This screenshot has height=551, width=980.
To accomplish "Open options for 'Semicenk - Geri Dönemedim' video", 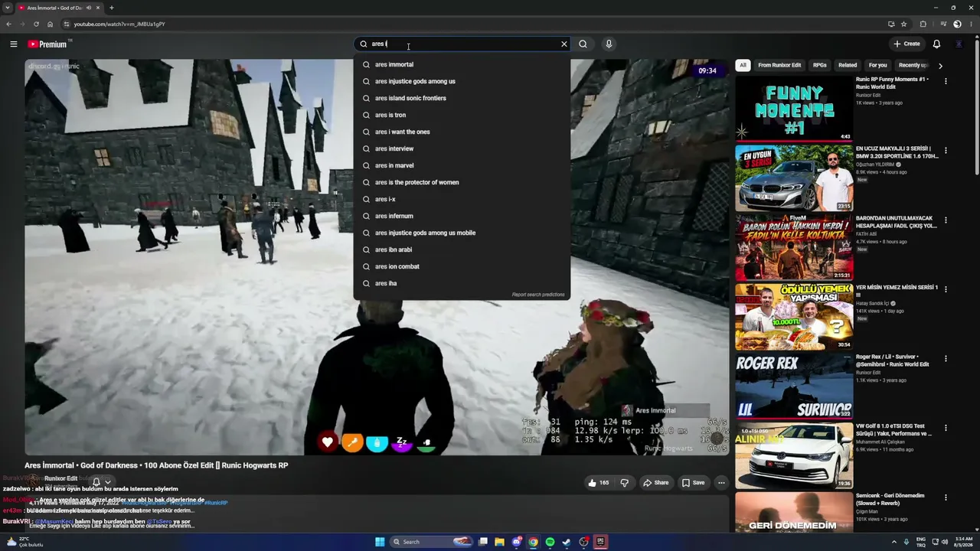I will click(x=946, y=498).
